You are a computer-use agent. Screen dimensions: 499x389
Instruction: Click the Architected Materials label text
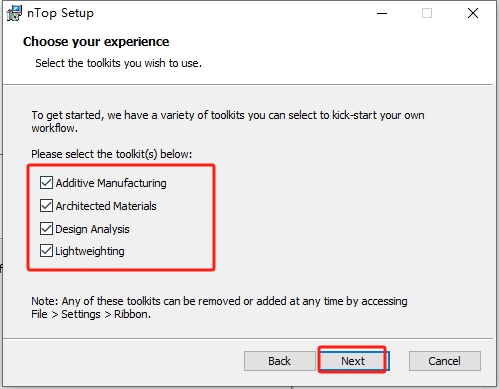click(x=106, y=206)
